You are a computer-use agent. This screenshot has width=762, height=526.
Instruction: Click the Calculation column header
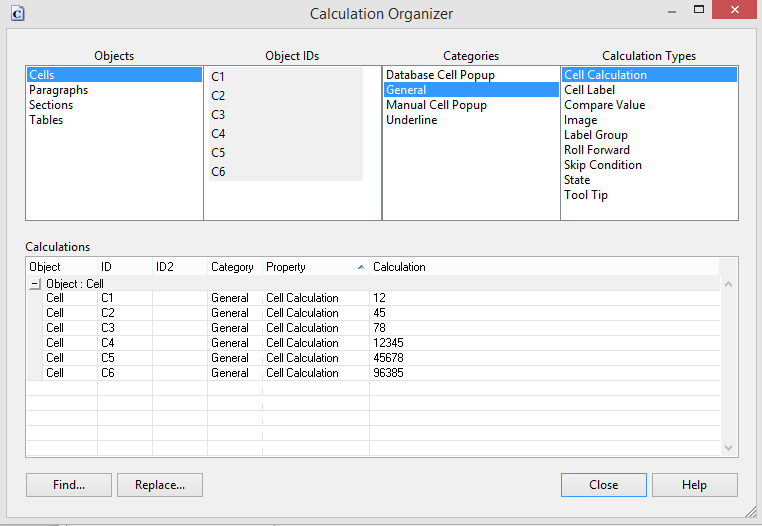399,267
